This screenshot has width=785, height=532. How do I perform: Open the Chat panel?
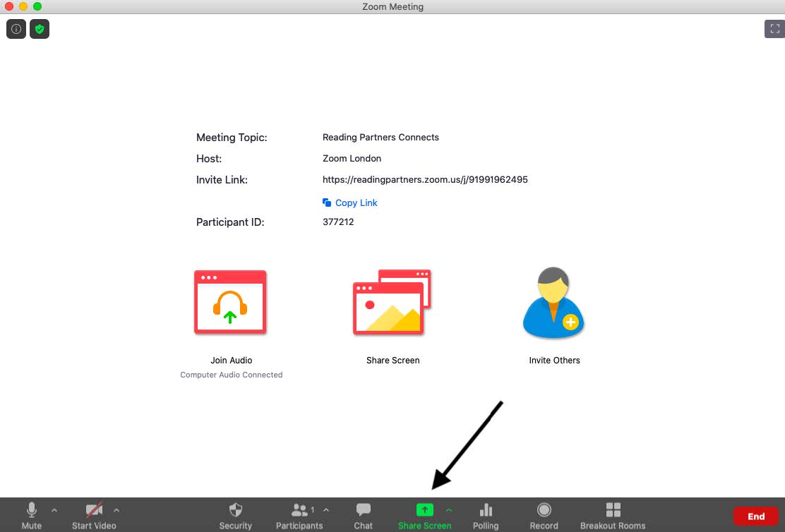tap(363, 516)
